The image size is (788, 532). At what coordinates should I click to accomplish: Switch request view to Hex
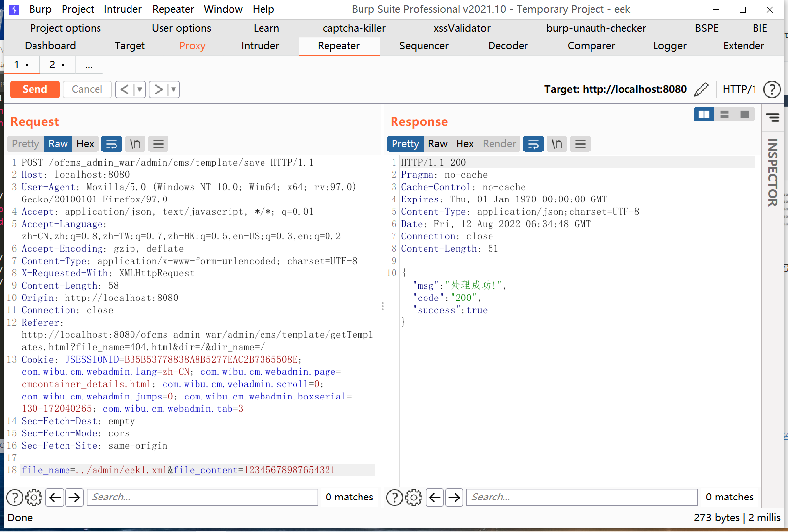point(85,144)
